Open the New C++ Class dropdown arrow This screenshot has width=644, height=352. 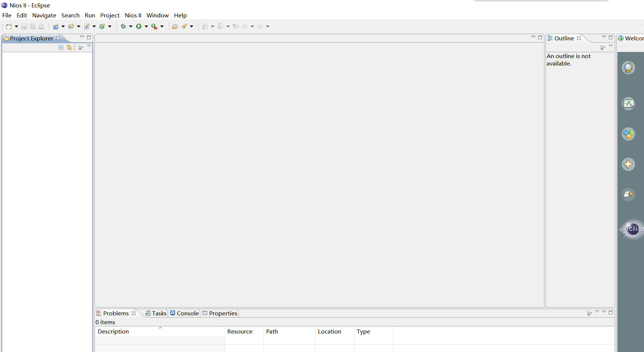click(110, 26)
